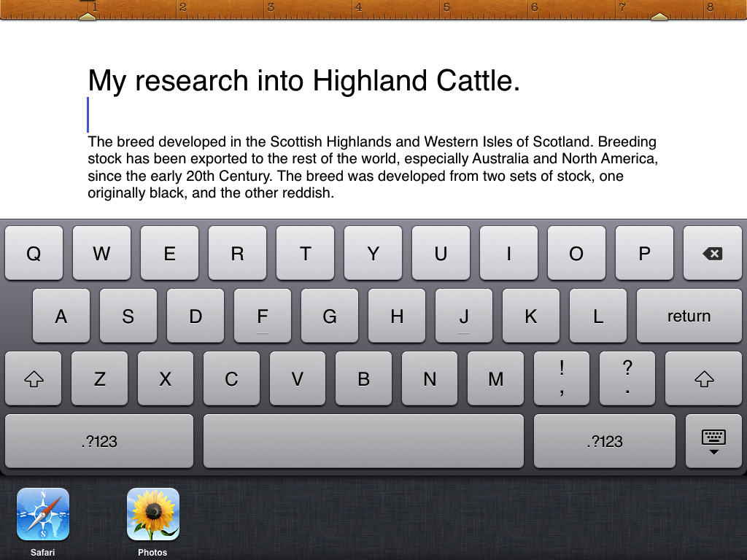Tap the backspace delete key
747x560 pixels.
click(x=712, y=253)
